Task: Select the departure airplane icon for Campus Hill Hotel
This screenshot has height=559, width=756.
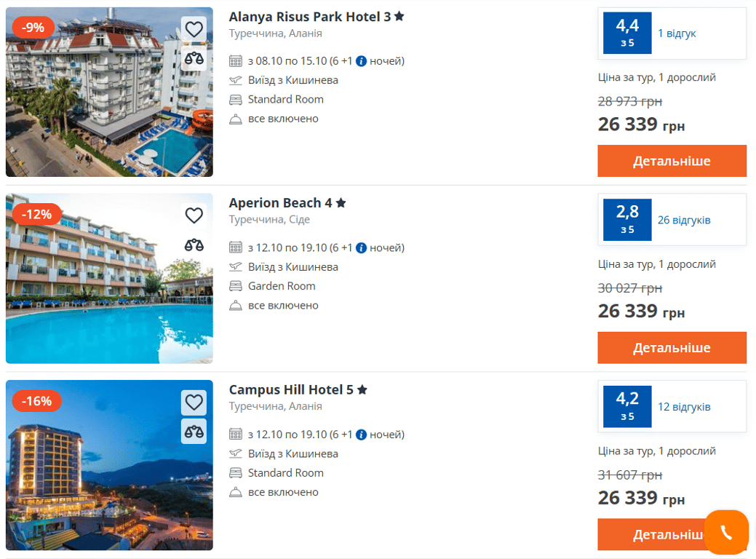Action: 236,453
